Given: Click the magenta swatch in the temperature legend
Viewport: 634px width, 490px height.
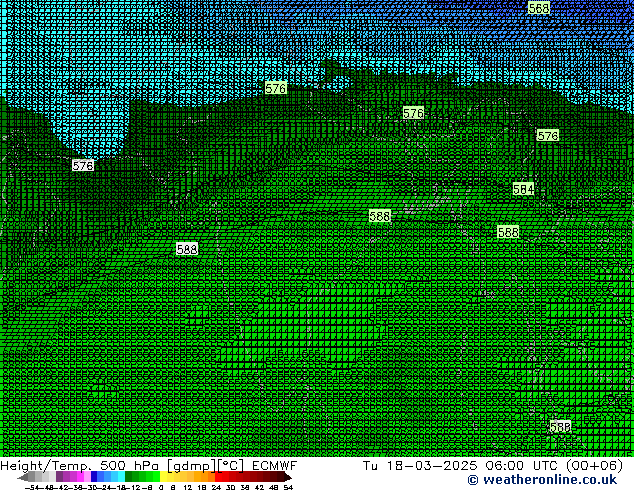Looking at the screenshot, I should [80, 476].
